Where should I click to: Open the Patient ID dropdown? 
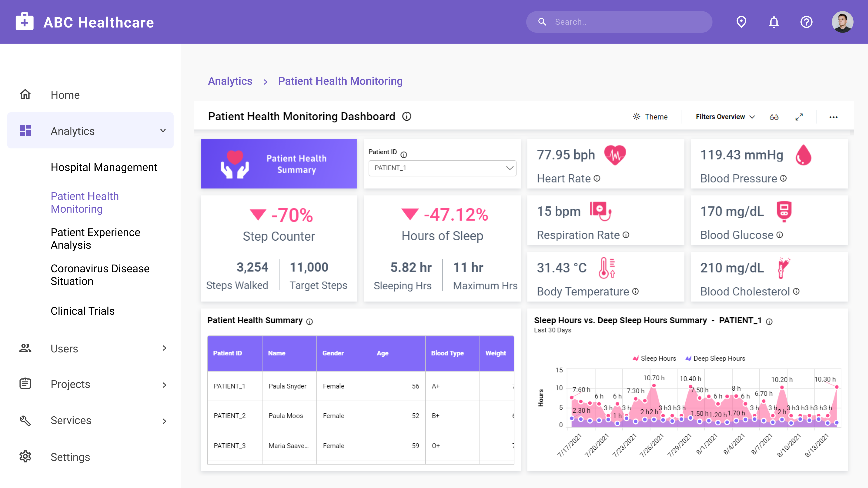(x=442, y=168)
